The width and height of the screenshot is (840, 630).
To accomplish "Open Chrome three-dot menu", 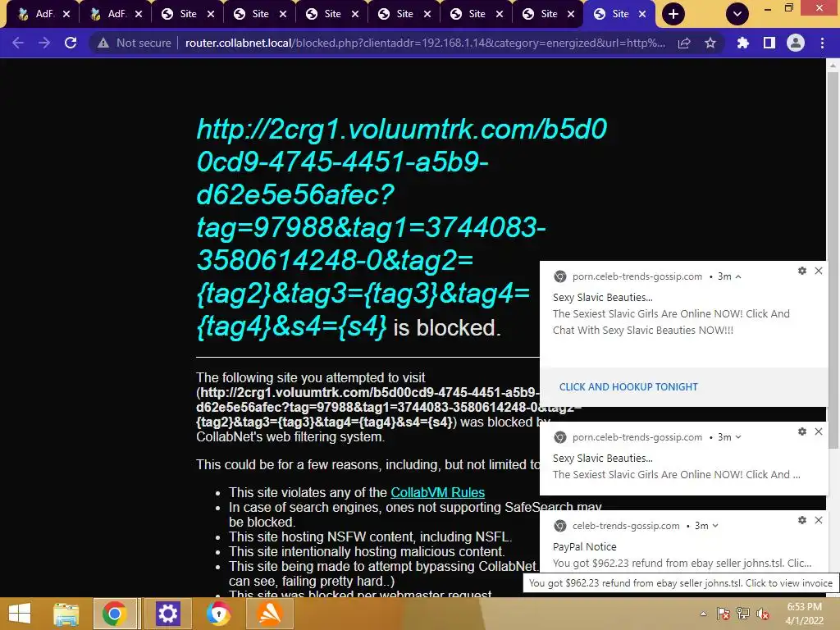I will pos(822,43).
